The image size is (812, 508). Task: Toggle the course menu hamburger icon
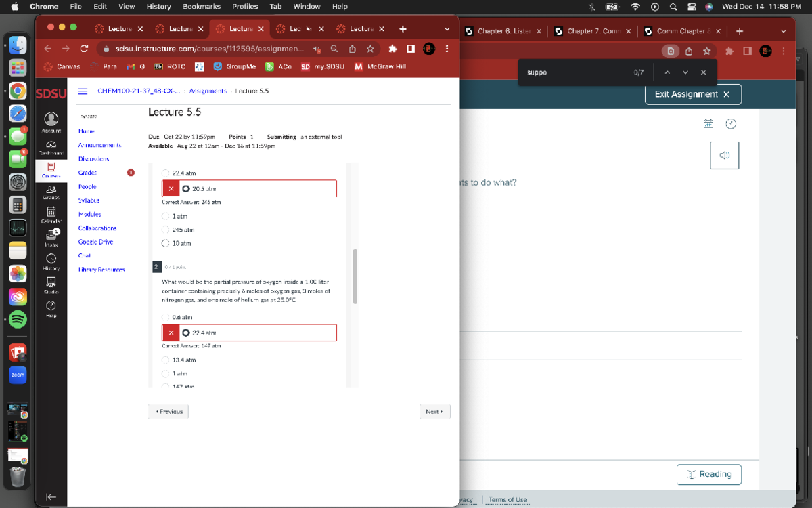click(83, 91)
